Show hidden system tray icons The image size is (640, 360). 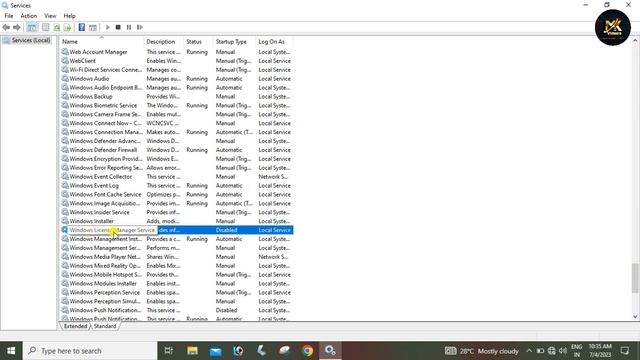[529, 351]
